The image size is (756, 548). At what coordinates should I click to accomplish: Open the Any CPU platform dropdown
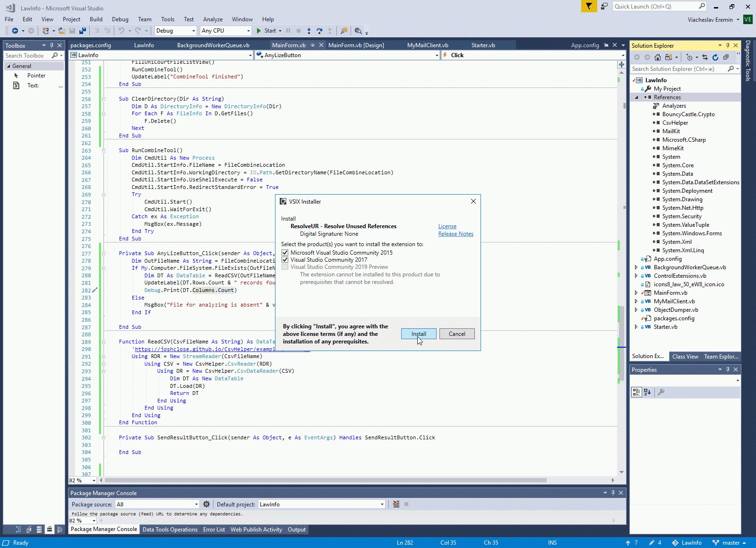[x=225, y=31]
